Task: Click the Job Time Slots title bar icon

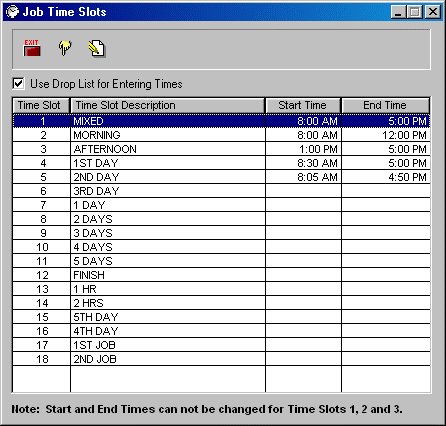Action: click(13, 12)
